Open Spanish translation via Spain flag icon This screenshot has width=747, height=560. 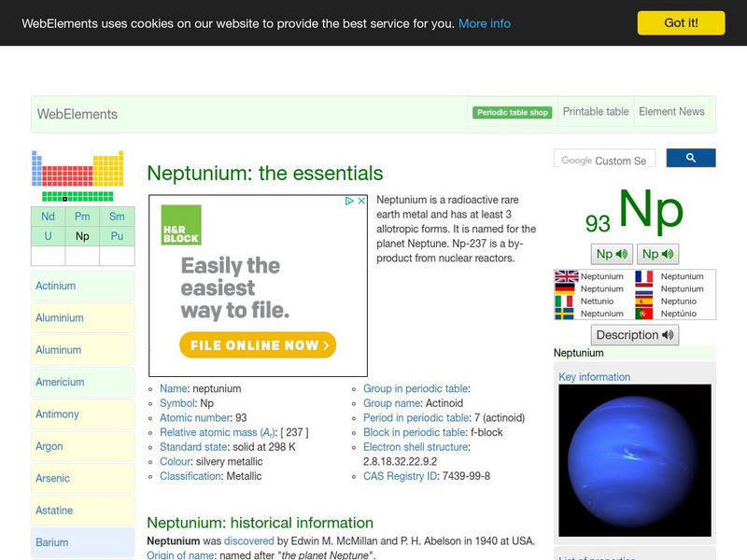coord(645,301)
